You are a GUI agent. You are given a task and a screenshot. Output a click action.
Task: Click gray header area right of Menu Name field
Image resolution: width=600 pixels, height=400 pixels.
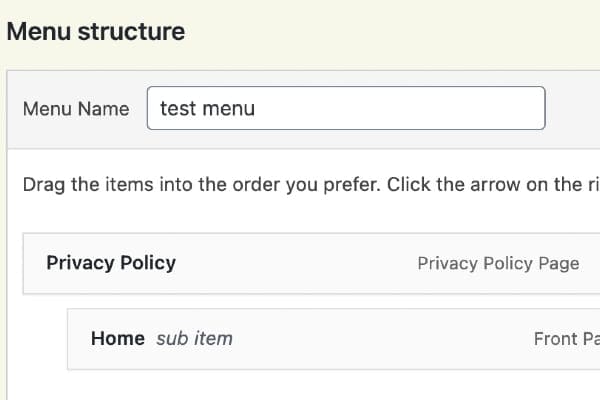pos(572,109)
